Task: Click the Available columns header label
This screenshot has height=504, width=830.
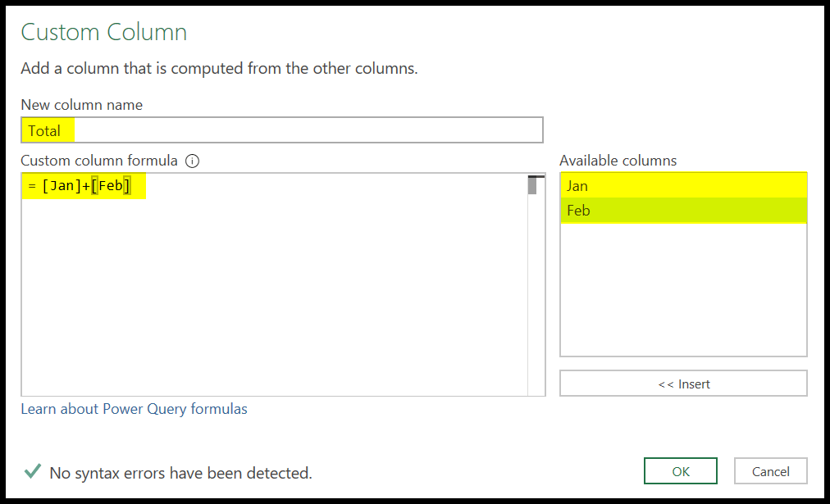Action: [618, 161]
